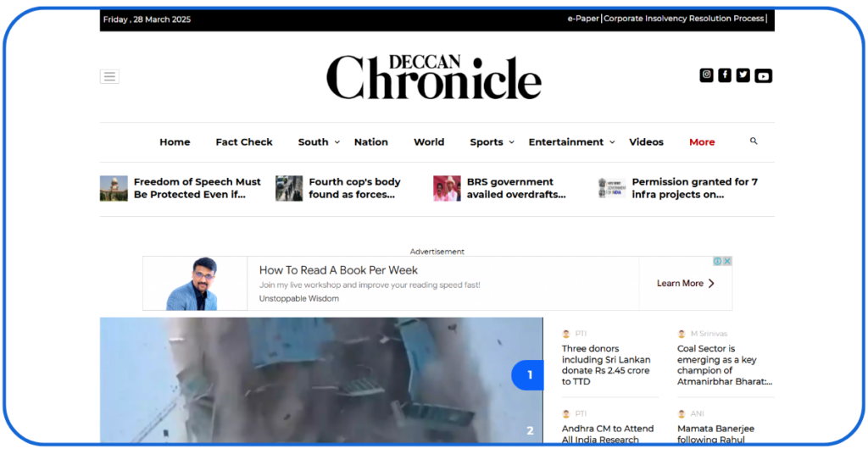Click the ad headline How To Read A Book Per Week
Image resolution: width=868 pixels, height=454 pixels.
(x=338, y=270)
